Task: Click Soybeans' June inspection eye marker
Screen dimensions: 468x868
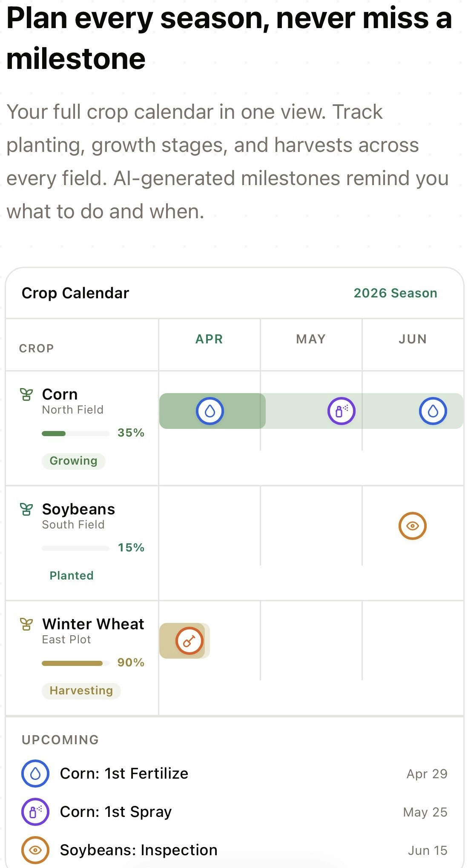Action: [x=412, y=526]
